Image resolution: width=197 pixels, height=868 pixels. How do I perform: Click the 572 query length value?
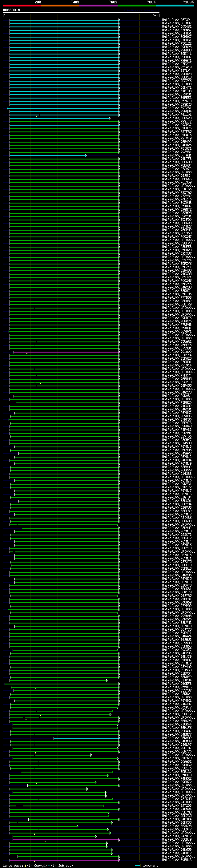click(x=155, y=15)
